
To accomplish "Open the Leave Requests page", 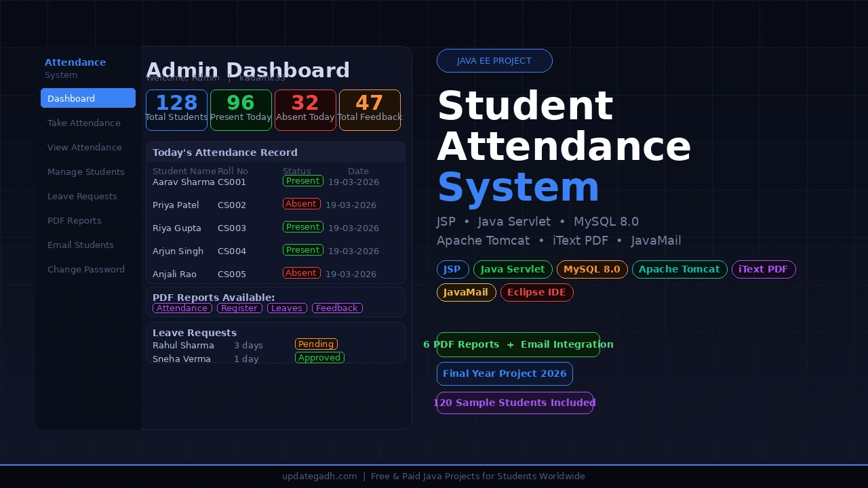I will click(82, 196).
